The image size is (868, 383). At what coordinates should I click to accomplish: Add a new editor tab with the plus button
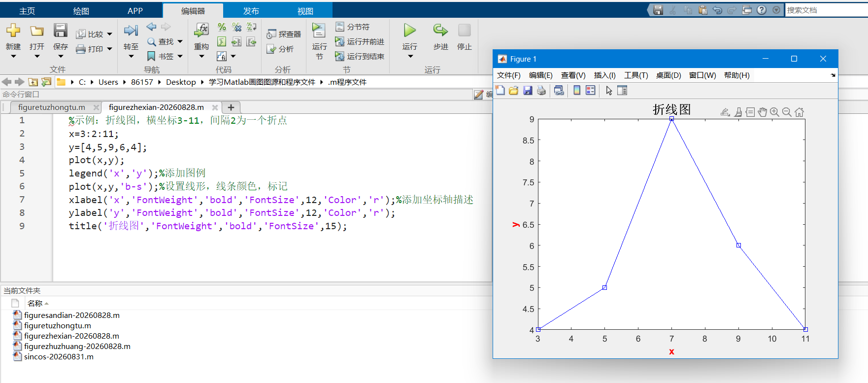tap(231, 107)
